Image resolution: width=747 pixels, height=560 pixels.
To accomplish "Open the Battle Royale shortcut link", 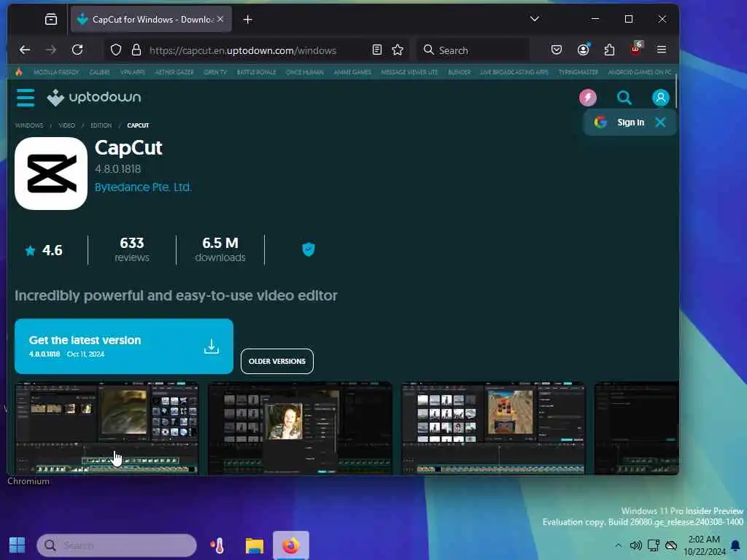I will coord(256,72).
